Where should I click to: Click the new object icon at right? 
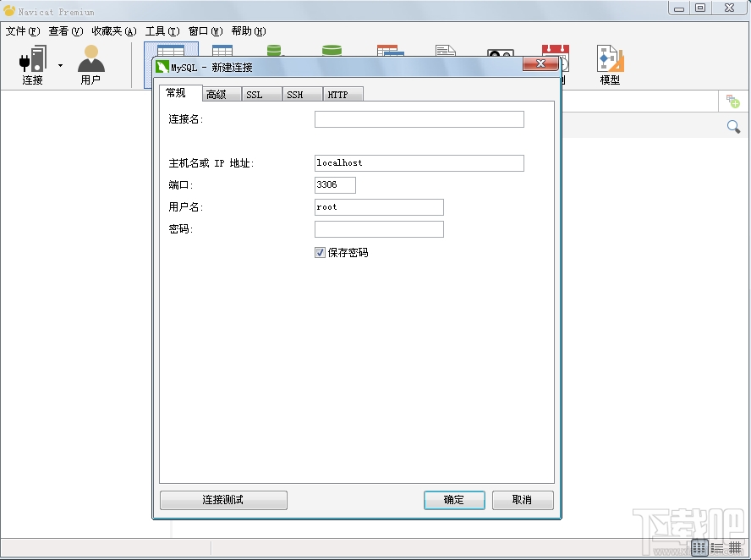[732, 102]
